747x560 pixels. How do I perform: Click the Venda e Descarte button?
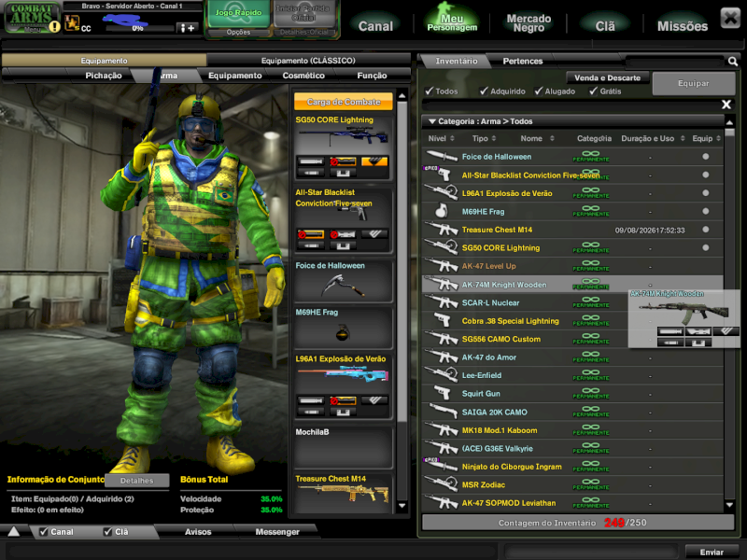coord(608,77)
